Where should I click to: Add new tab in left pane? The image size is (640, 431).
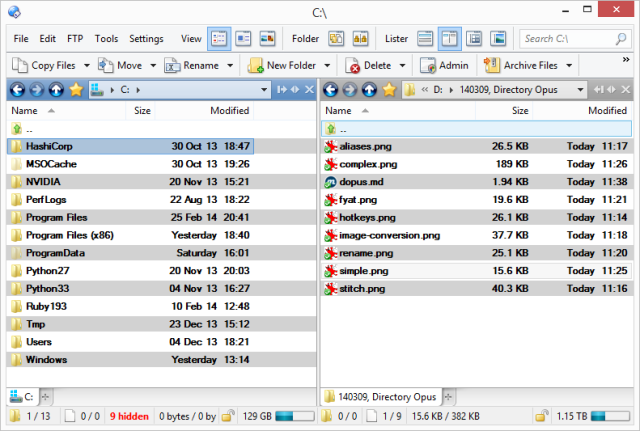coord(45,397)
